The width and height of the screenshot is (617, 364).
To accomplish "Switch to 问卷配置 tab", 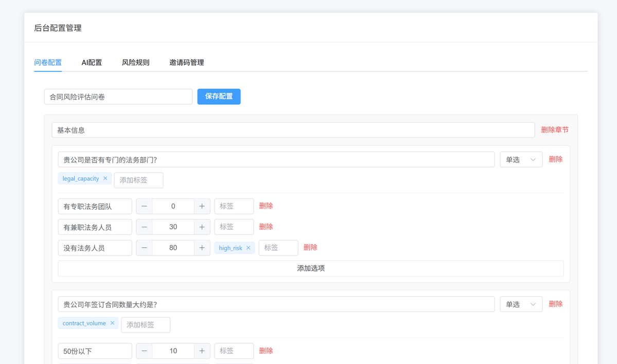I will tap(48, 63).
